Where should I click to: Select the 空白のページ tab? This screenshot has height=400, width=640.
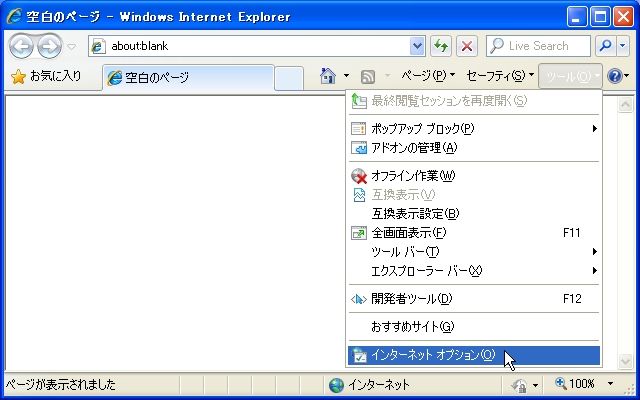tap(188, 78)
